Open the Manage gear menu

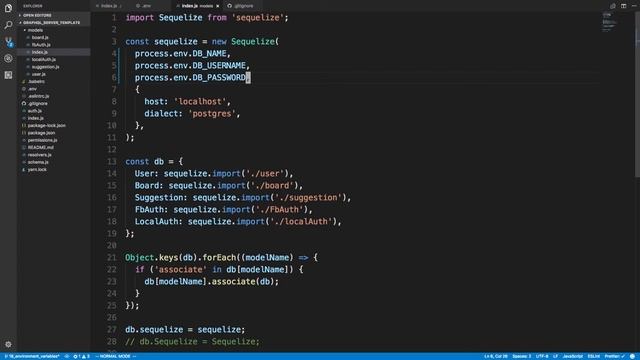click(8, 344)
